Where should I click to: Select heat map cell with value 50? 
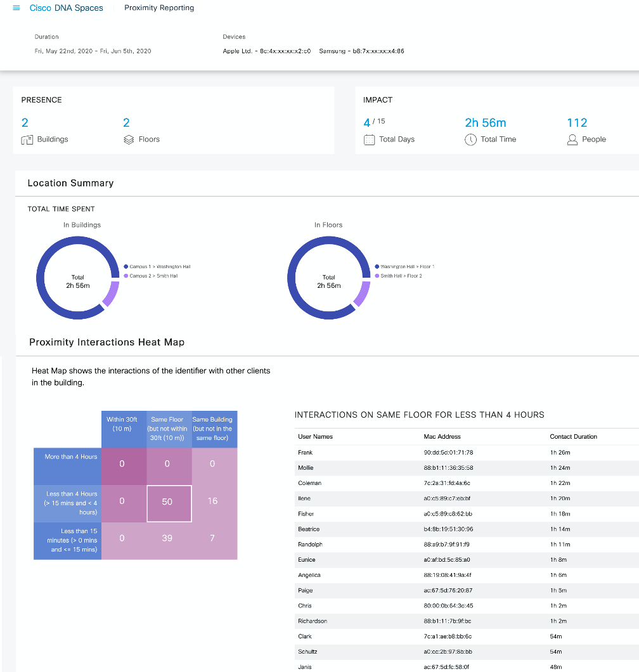(167, 501)
